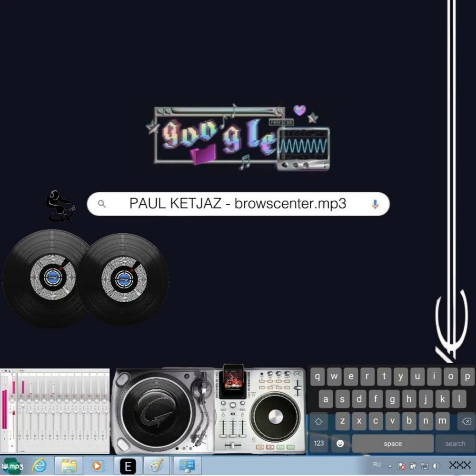The width and height of the screenshot is (476, 476).
Task: Arm the record button on mixer channel 2
Action: tap(30, 396)
